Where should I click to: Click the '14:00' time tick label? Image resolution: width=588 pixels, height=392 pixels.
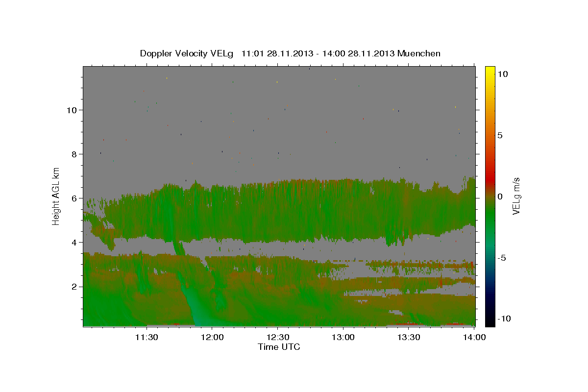pos(474,338)
